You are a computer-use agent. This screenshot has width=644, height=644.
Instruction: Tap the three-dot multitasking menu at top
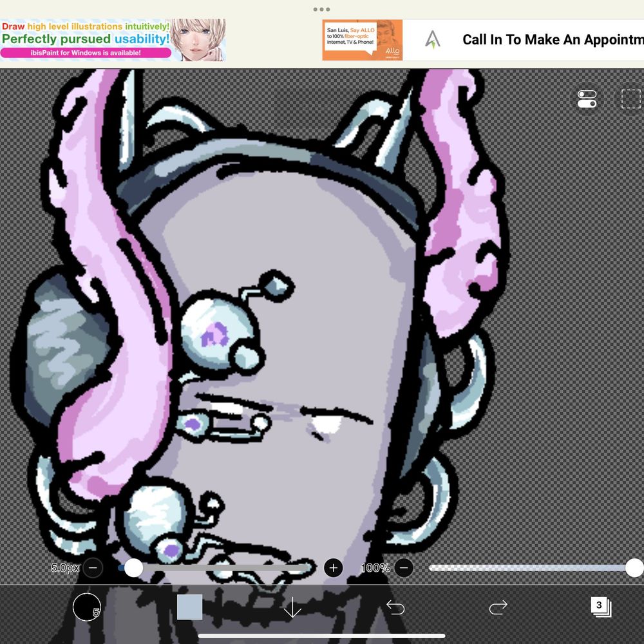pyautogui.click(x=321, y=9)
